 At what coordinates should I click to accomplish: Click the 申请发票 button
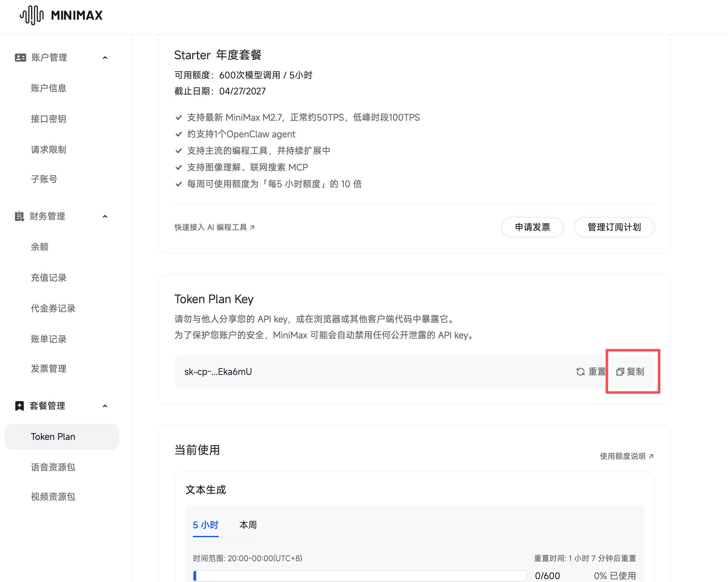532,227
